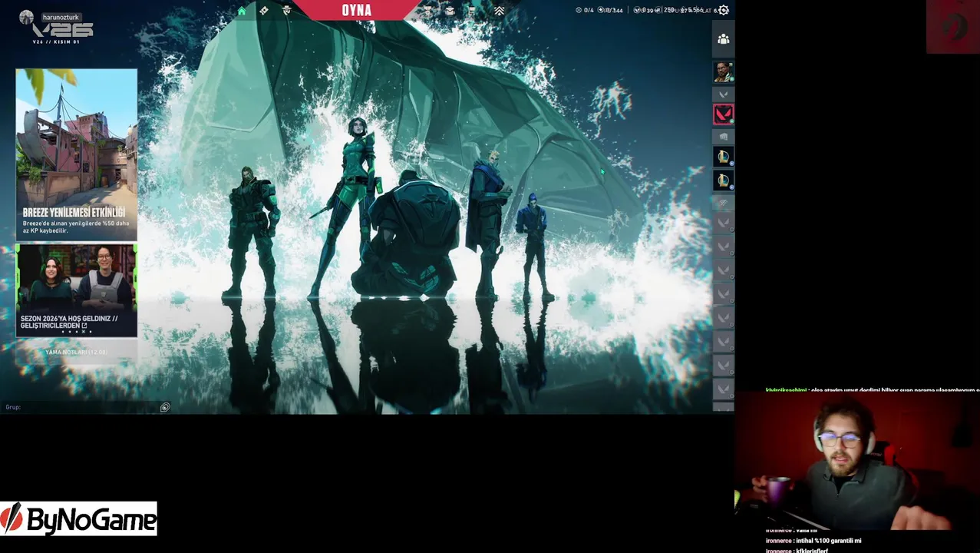980x553 pixels.
Task: Open the second icon right of OYNA
Action: tap(450, 11)
